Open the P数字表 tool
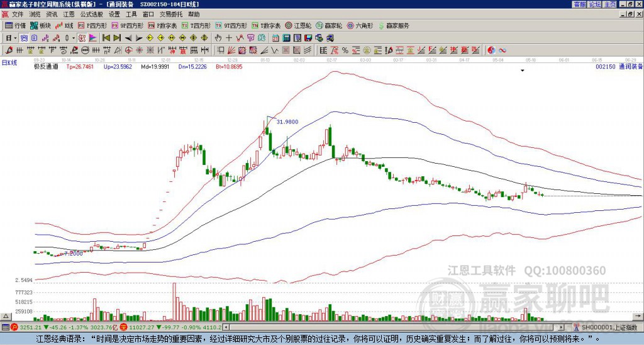The image size is (644, 345). tap(163, 25)
